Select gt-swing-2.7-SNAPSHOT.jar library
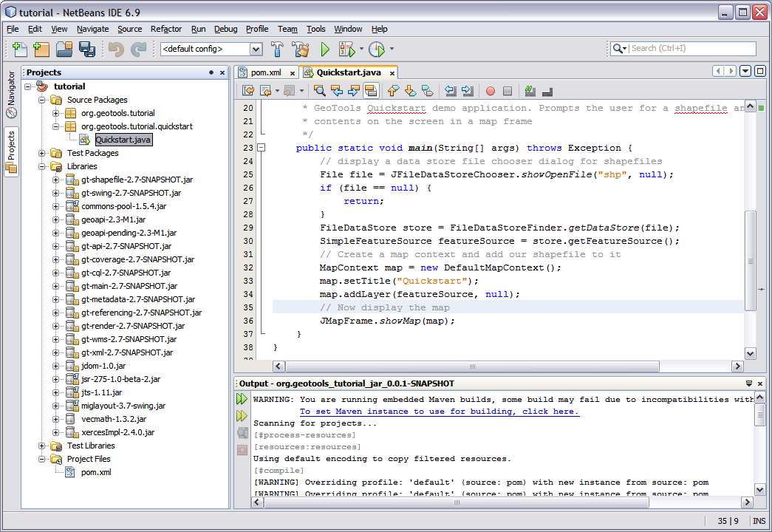772x532 pixels. (131, 193)
